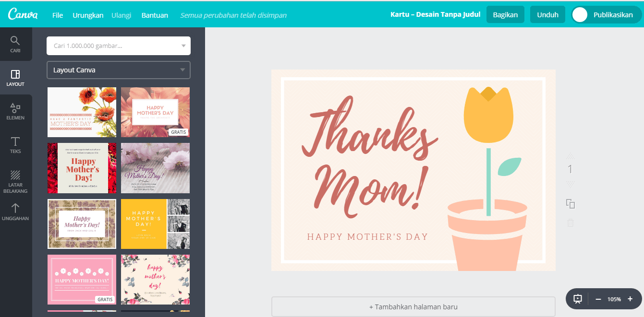Image resolution: width=644 pixels, height=317 pixels.
Task: Click Urungkan to undo
Action: point(88,15)
